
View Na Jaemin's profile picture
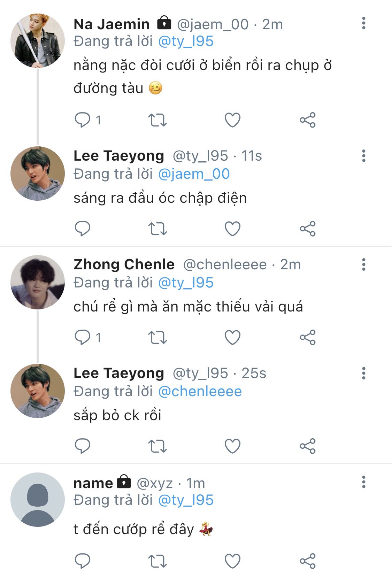coord(38,41)
